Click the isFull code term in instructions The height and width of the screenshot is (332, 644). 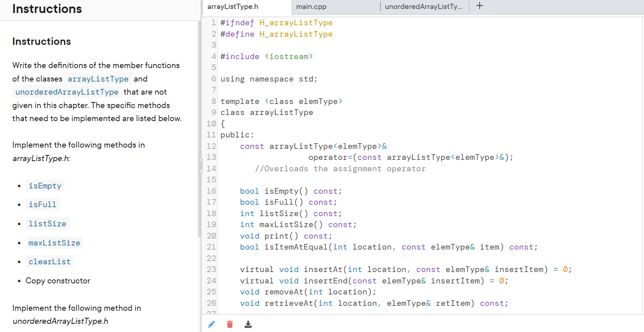click(42, 204)
